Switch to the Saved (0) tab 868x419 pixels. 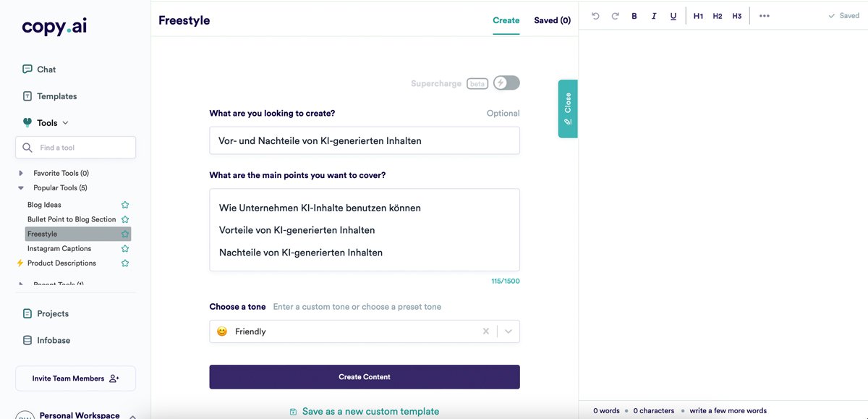pyautogui.click(x=552, y=20)
